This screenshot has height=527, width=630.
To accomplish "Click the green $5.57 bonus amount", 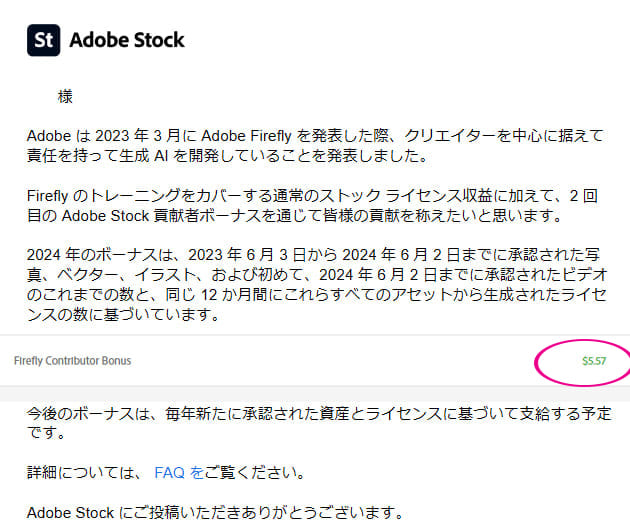I will [594, 361].
